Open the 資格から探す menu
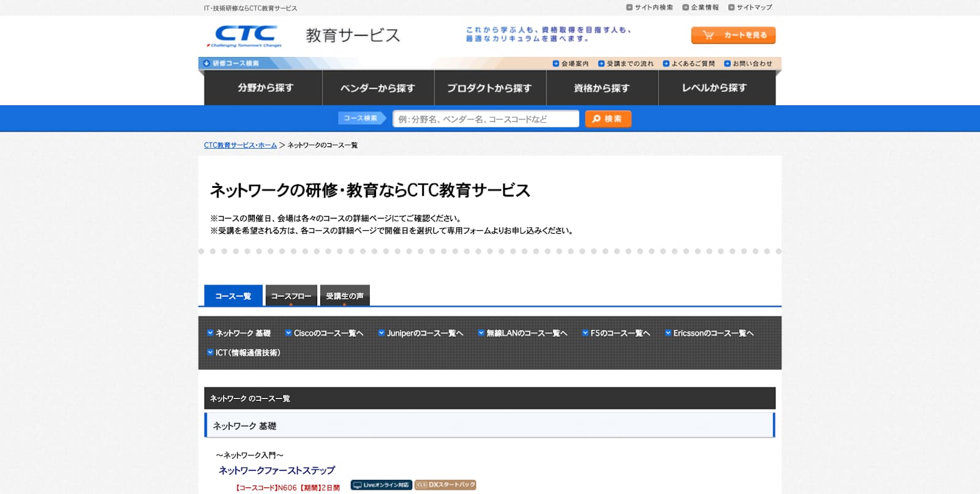This screenshot has width=980, height=494. [601, 88]
